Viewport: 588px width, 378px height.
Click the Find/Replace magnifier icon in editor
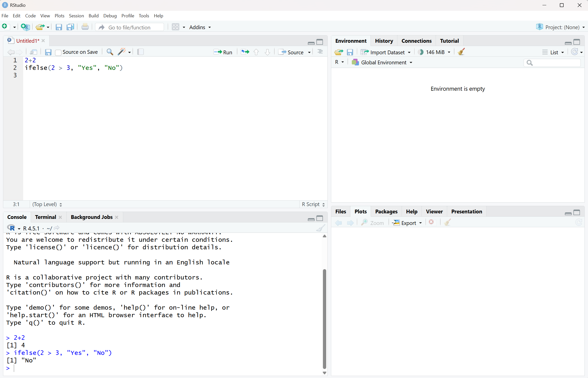[x=110, y=52]
